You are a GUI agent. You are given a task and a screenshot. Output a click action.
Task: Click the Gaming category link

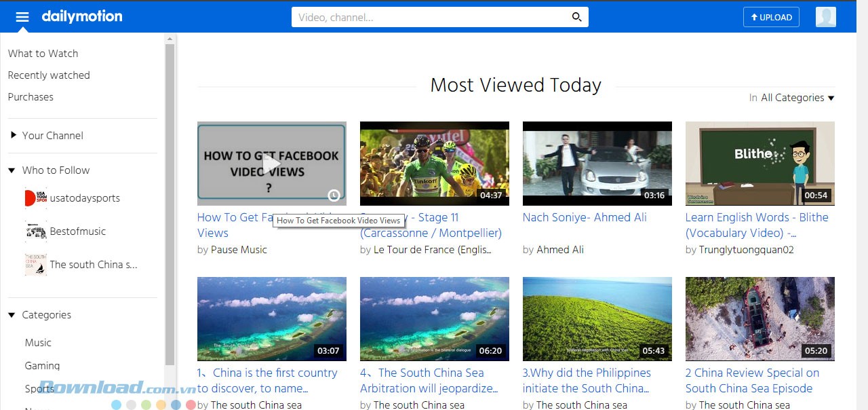click(x=42, y=365)
